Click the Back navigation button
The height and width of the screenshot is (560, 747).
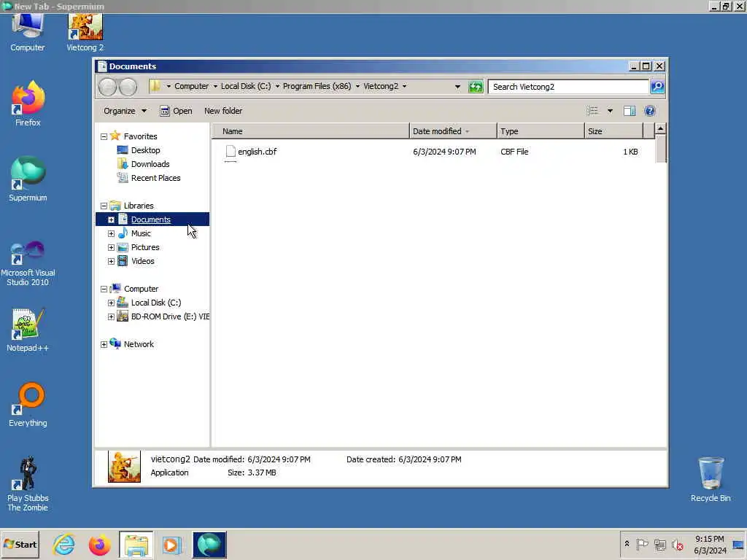[108, 87]
